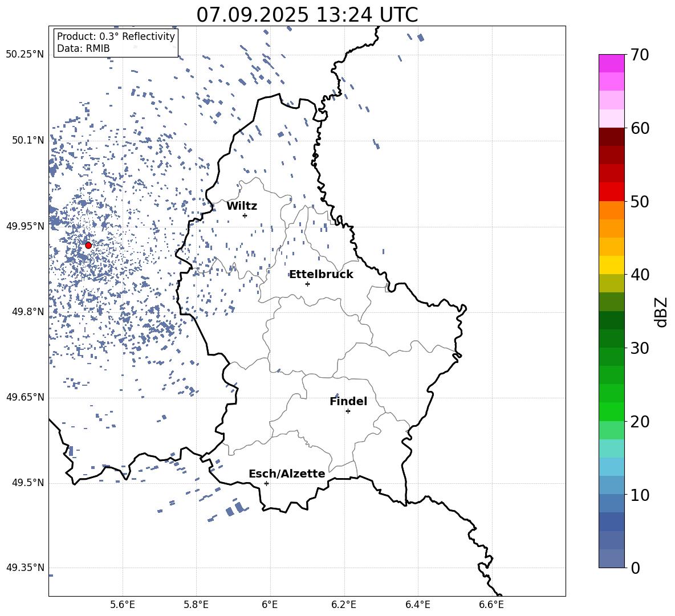Click the red radar location dot
The width and height of the screenshot is (675, 616).
coord(88,245)
